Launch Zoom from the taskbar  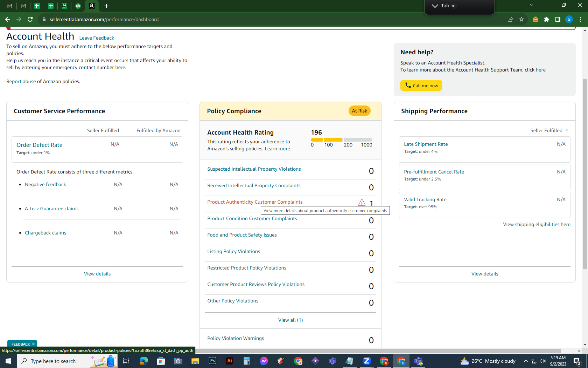[x=367, y=361]
